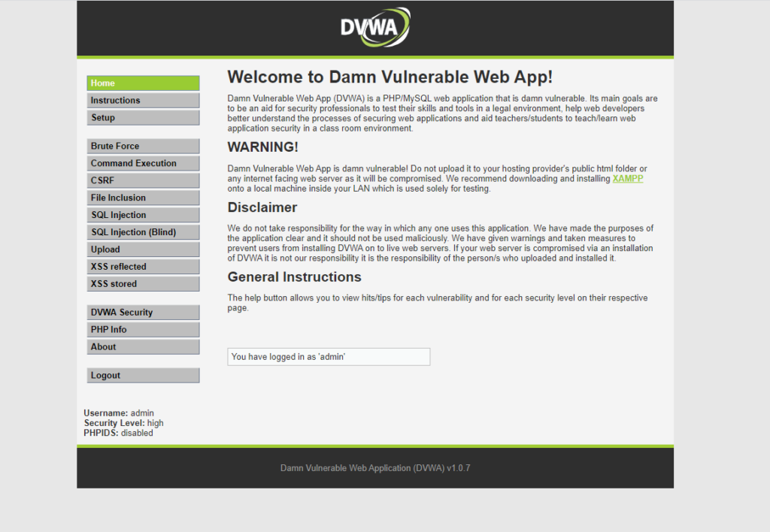
Task: Click the 'Welcome to Damn Vulnerable Web App!' heading
Action: pos(390,77)
